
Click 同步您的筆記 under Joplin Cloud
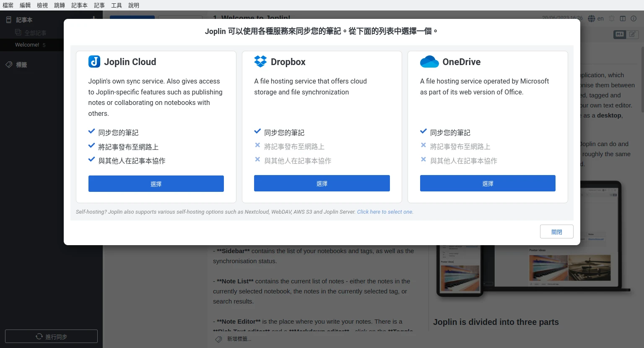pyautogui.click(x=118, y=133)
